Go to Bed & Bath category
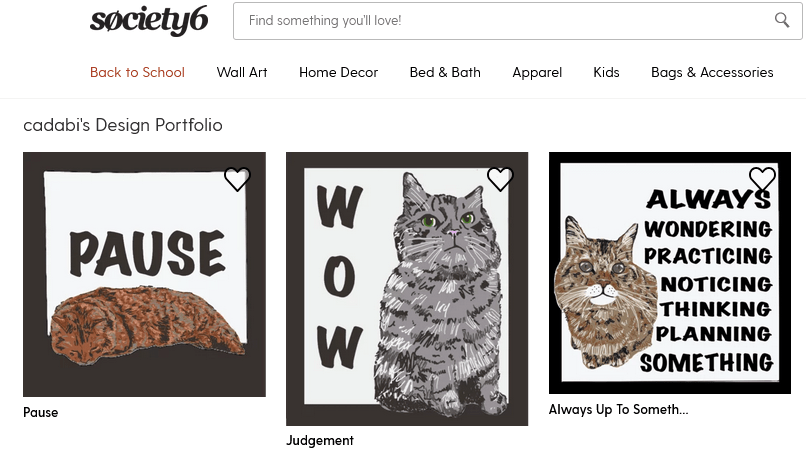Image resolution: width=806 pixels, height=464 pixels. (x=445, y=72)
